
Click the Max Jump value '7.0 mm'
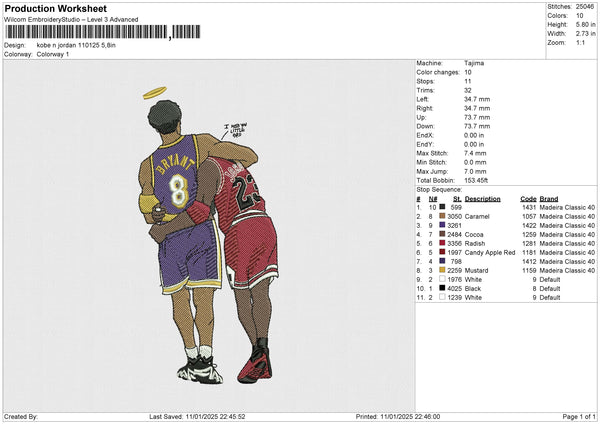point(475,171)
